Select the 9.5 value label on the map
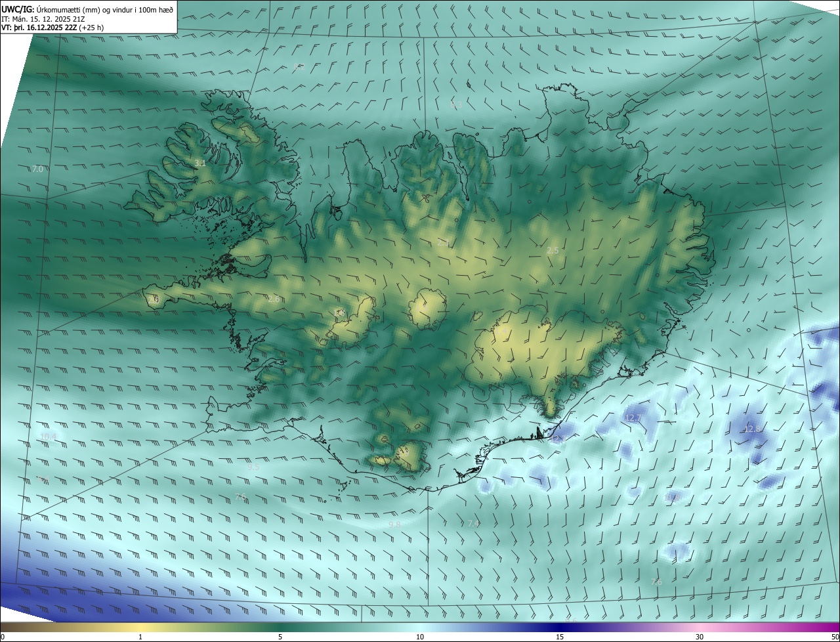The width and height of the screenshot is (840, 642). pos(253,467)
